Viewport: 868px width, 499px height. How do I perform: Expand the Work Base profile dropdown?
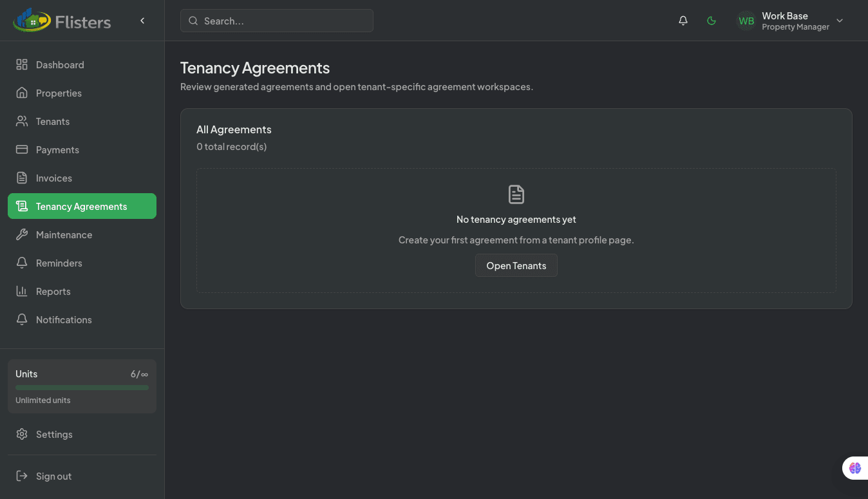coord(840,21)
